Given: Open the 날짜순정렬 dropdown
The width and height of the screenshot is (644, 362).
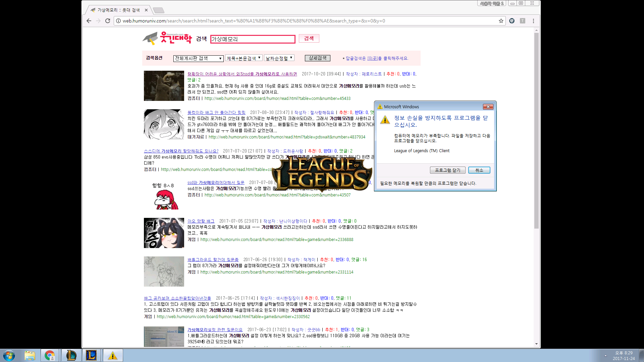Looking at the screenshot, I should [x=279, y=58].
